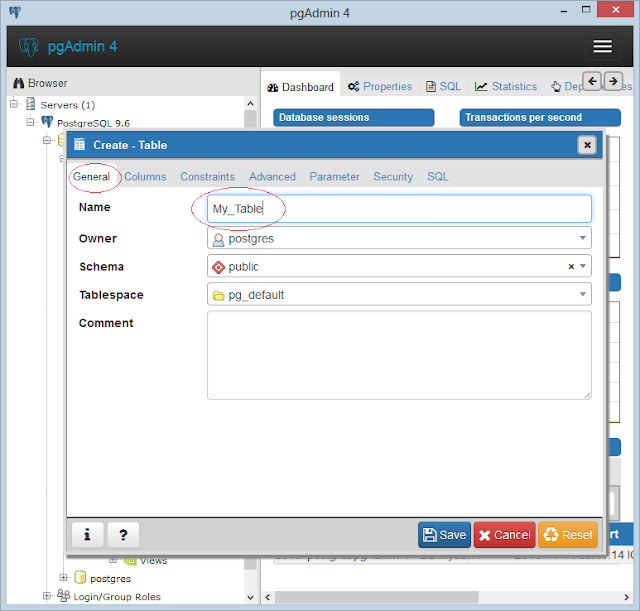Select Login/Group Roles tree item
The image size is (640, 611).
pyautogui.click(x=117, y=596)
